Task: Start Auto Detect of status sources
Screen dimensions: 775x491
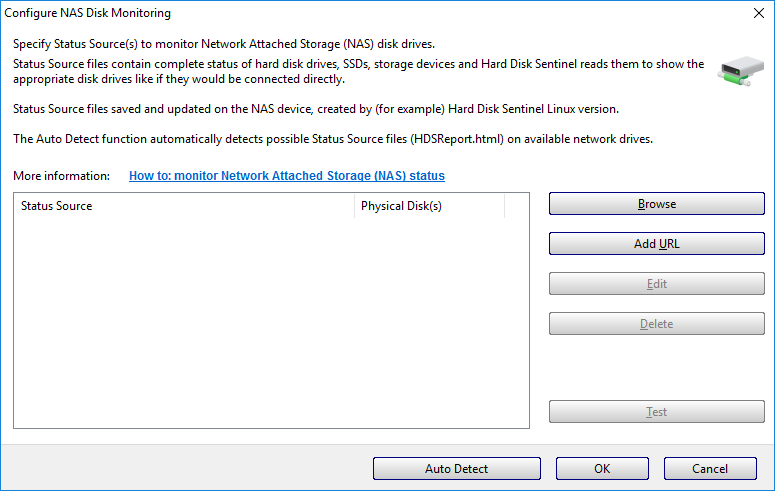Action: [456, 469]
